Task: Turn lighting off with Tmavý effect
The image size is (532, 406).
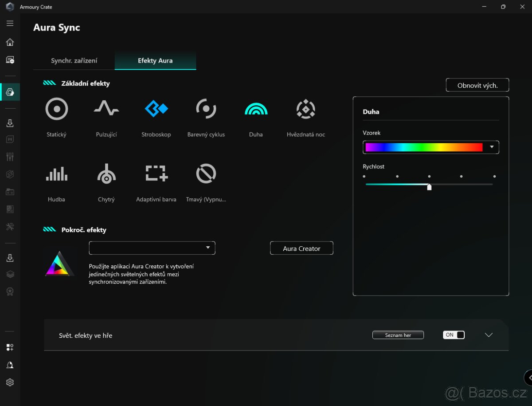Action: pyautogui.click(x=206, y=173)
